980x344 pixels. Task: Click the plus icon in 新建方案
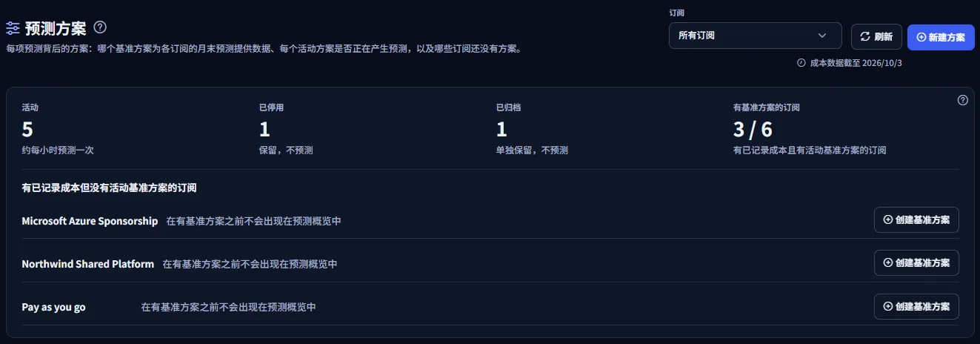point(921,37)
